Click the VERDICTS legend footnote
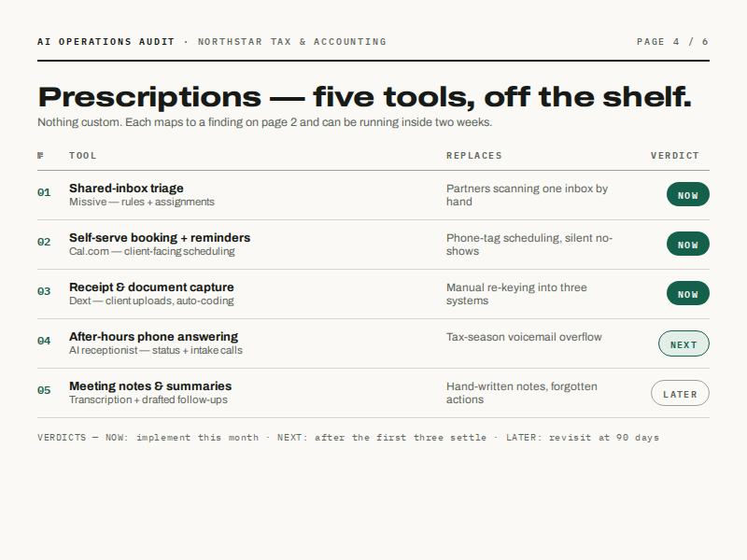 pos(348,438)
